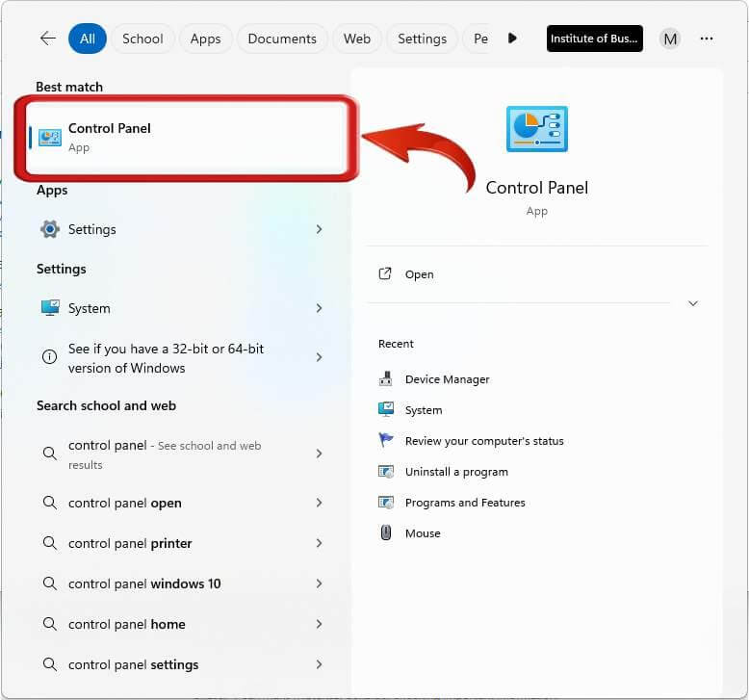Open See if you have a 32-bit or 64-bit

click(x=166, y=358)
